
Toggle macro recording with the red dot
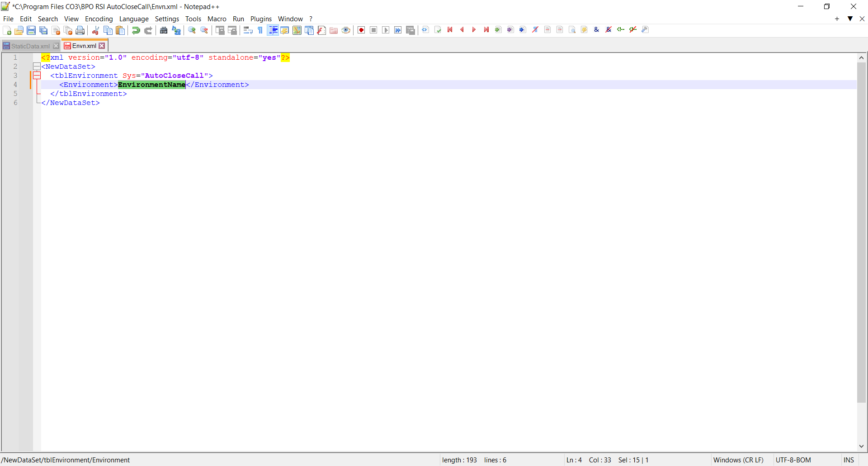click(x=361, y=30)
